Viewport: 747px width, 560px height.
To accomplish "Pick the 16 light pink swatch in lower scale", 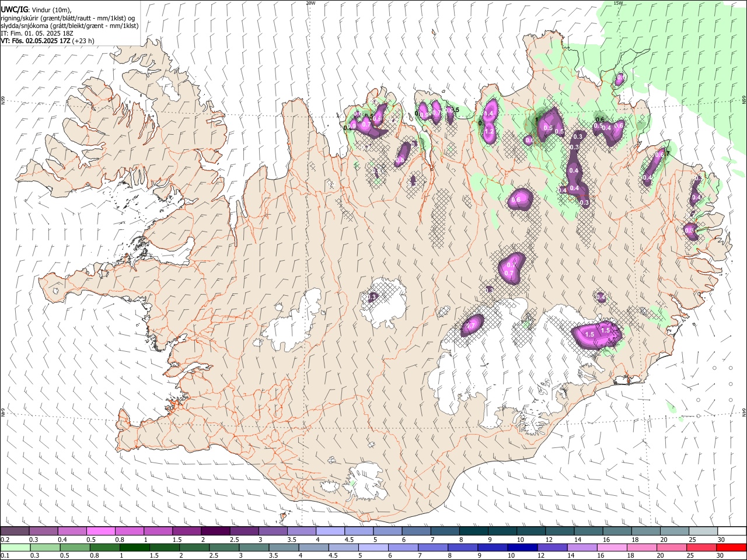I will tap(612, 548).
